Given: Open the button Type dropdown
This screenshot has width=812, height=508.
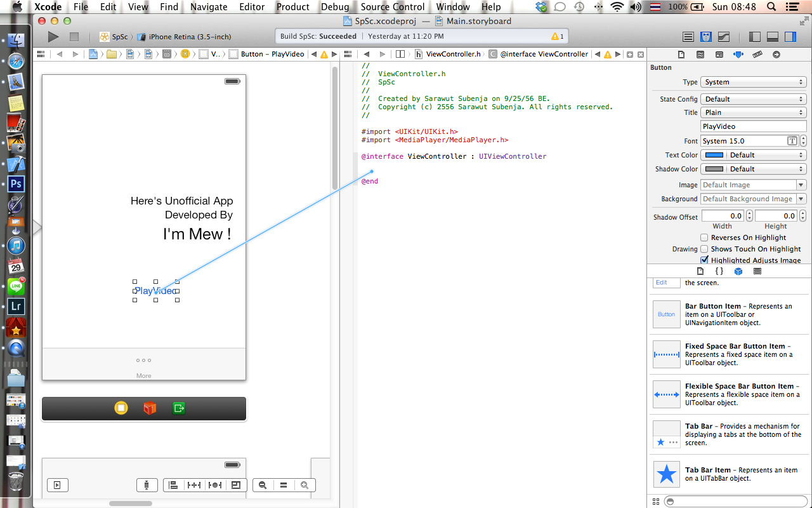Looking at the screenshot, I should tap(754, 82).
